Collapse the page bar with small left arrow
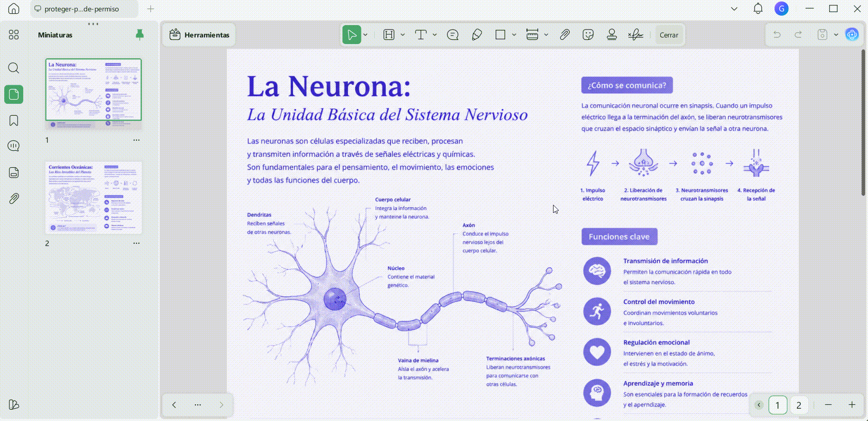This screenshot has width=868, height=421. click(x=759, y=405)
